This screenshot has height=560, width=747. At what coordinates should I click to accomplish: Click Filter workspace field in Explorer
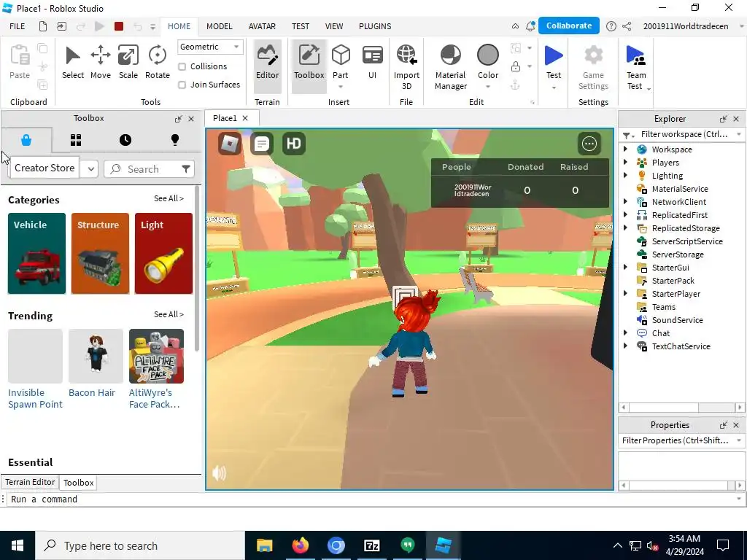pyautogui.click(x=684, y=134)
